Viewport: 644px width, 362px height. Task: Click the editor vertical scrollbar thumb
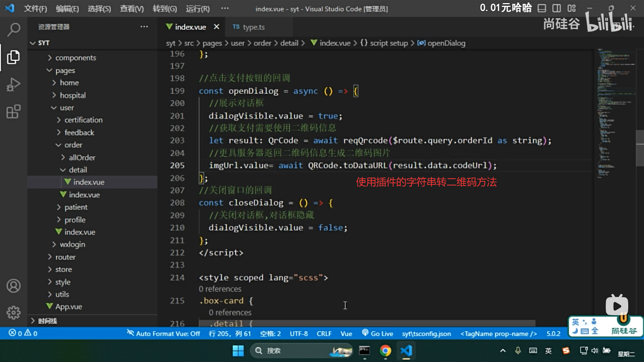[639, 147]
